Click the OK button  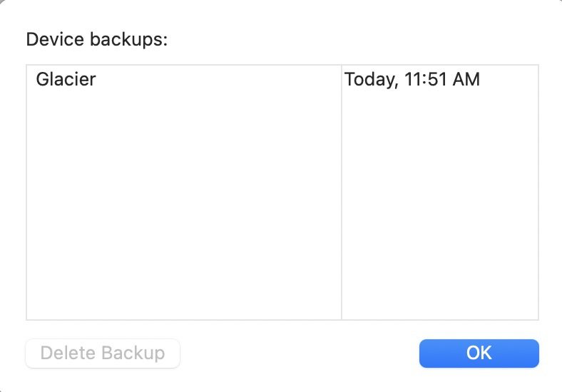tap(479, 353)
